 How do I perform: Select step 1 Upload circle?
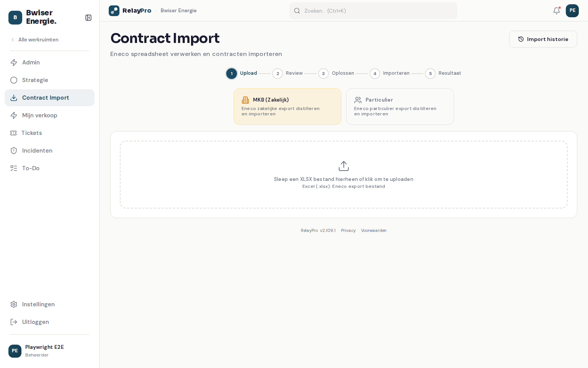point(232,74)
